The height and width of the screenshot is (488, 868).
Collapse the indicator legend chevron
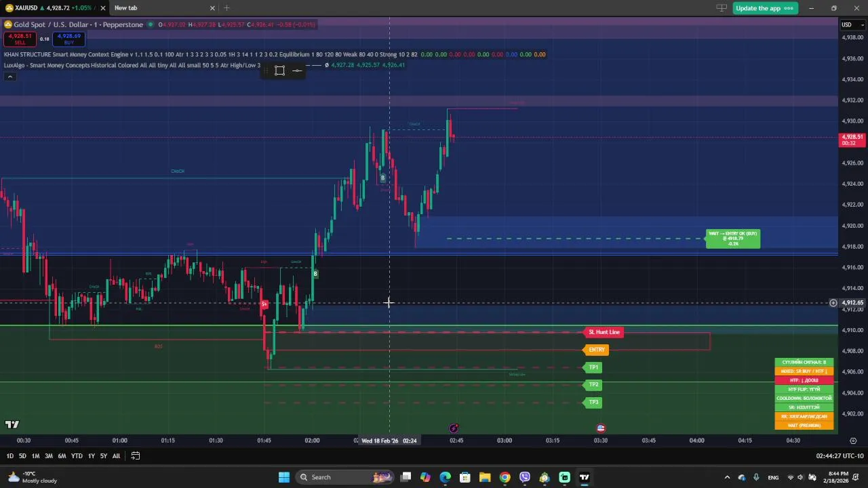coord(9,77)
